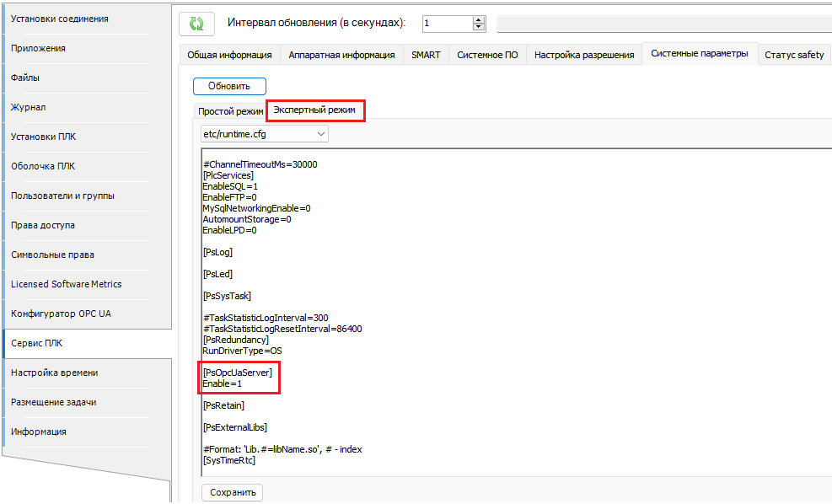Screen dimensions: 832x504
Task: Select Журнал in the left sidebar
Action: click(29, 107)
